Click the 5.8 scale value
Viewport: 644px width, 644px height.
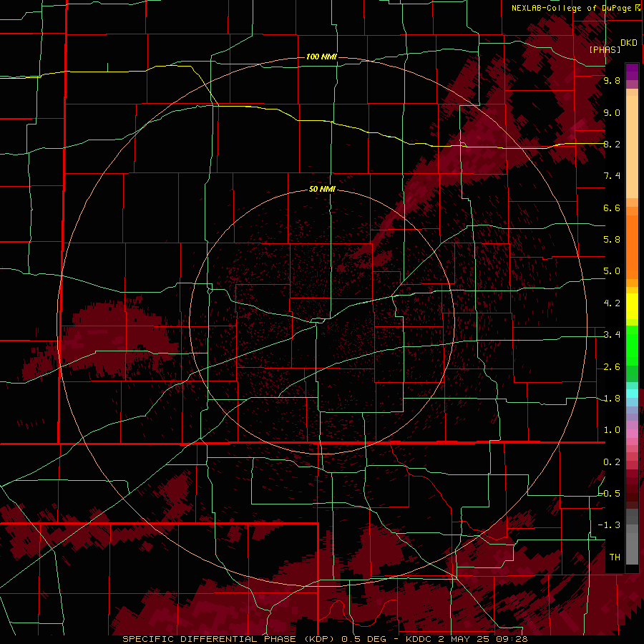[x=612, y=240]
